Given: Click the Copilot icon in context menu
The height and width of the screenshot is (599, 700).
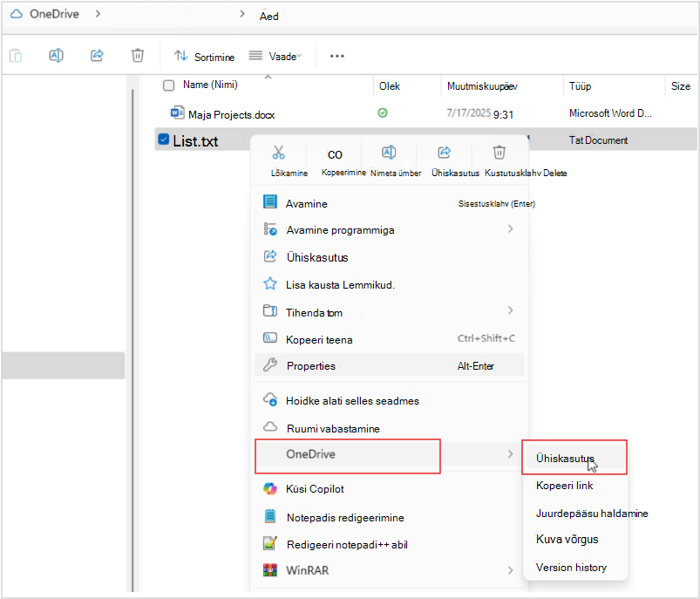Looking at the screenshot, I should (270, 488).
